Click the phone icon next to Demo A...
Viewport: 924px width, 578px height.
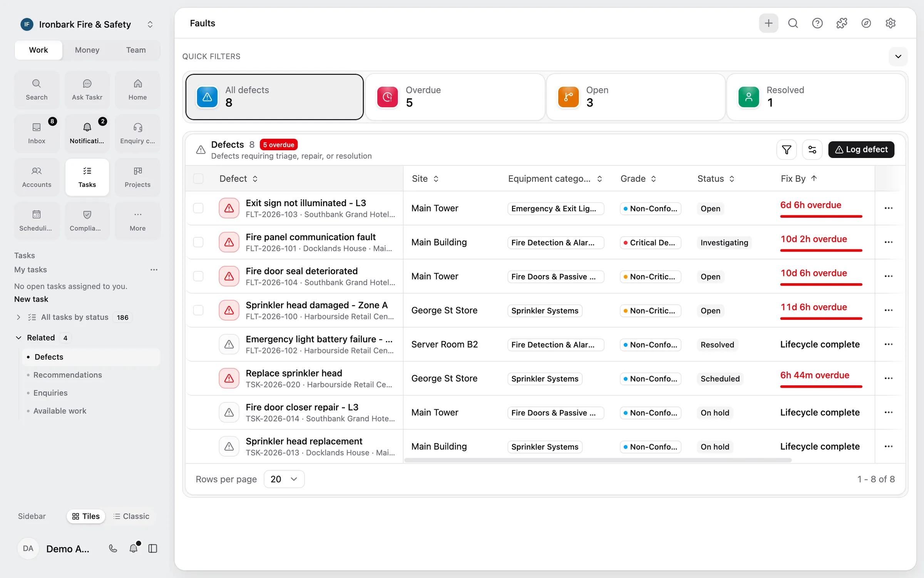click(113, 548)
